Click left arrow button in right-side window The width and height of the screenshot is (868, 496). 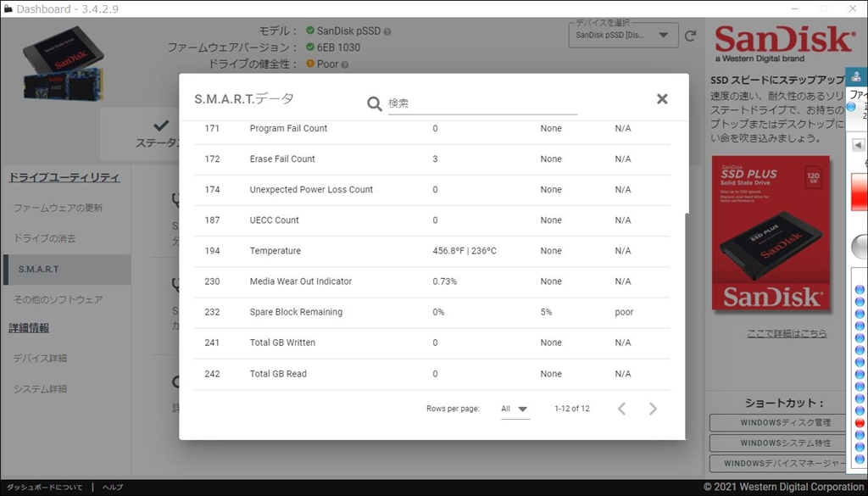click(x=858, y=145)
